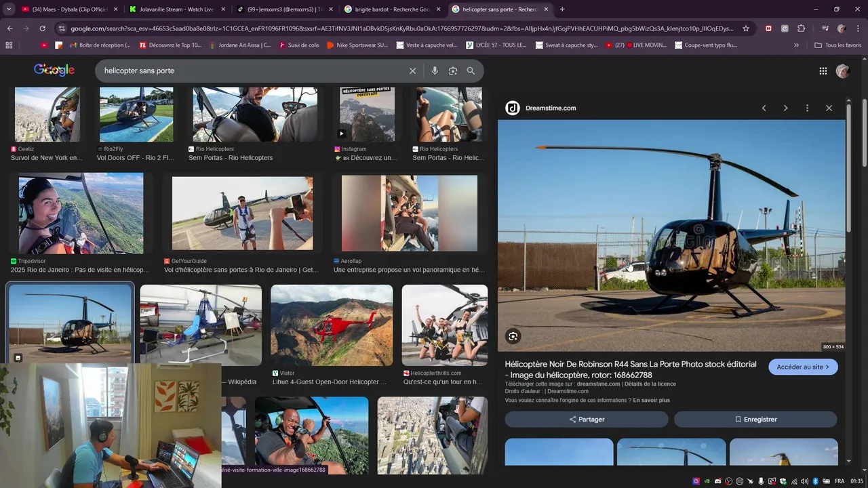Open the browser extensions puzzle icon
868x488 pixels.
pos(802,28)
